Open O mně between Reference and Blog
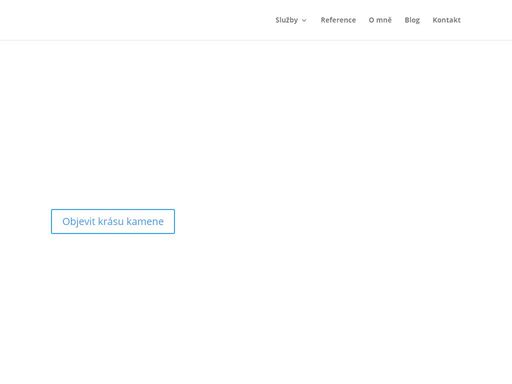 (x=380, y=20)
